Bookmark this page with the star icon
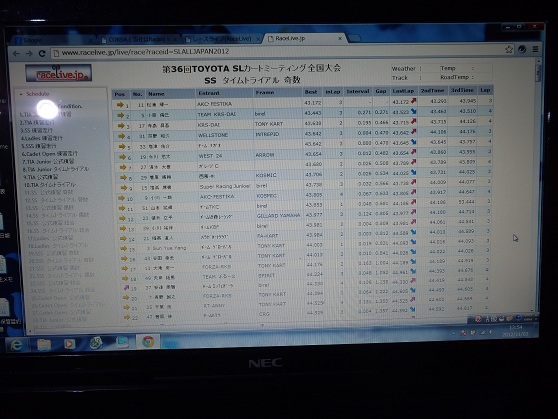The height and width of the screenshot is (419, 558). 509,49
